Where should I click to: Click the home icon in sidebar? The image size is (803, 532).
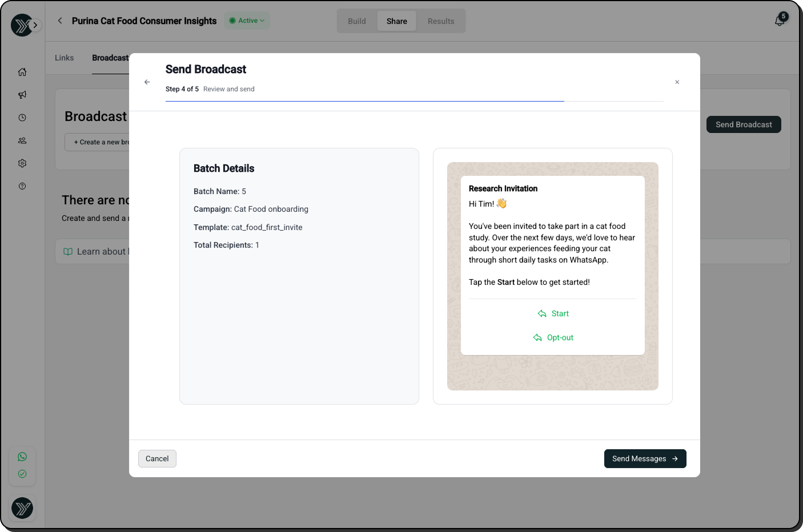tap(22, 72)
